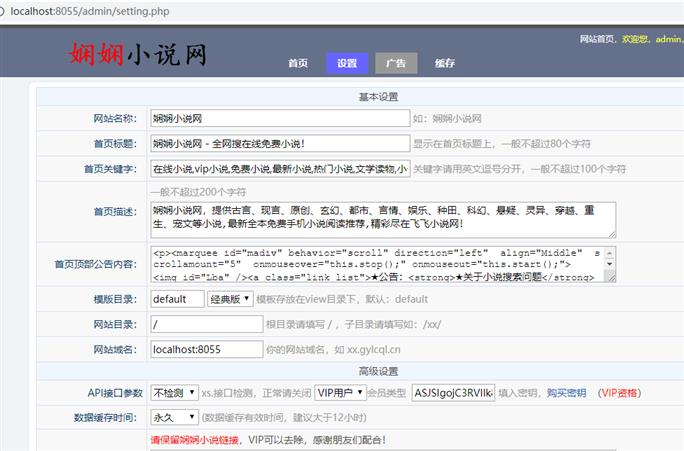Open the 购买密钥 link

point(566,393)
